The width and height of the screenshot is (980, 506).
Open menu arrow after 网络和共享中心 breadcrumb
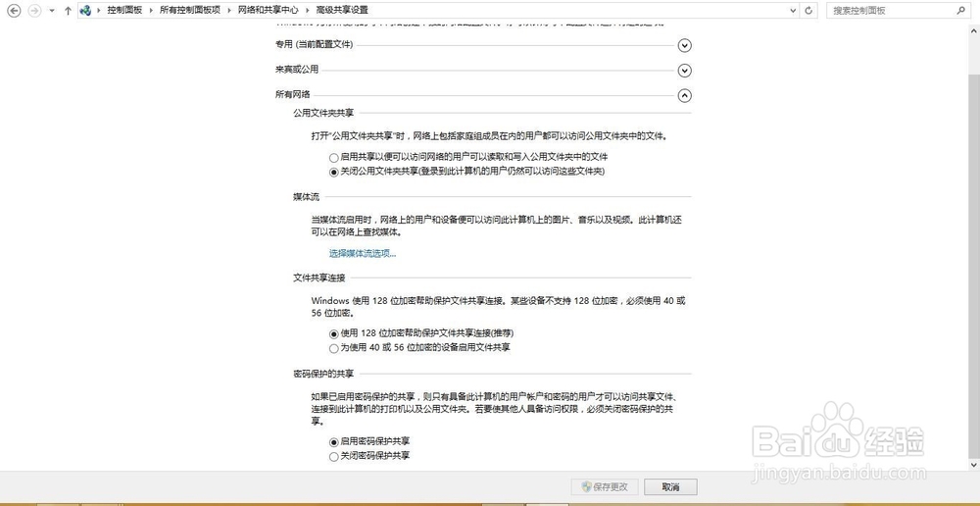[308, 11]
